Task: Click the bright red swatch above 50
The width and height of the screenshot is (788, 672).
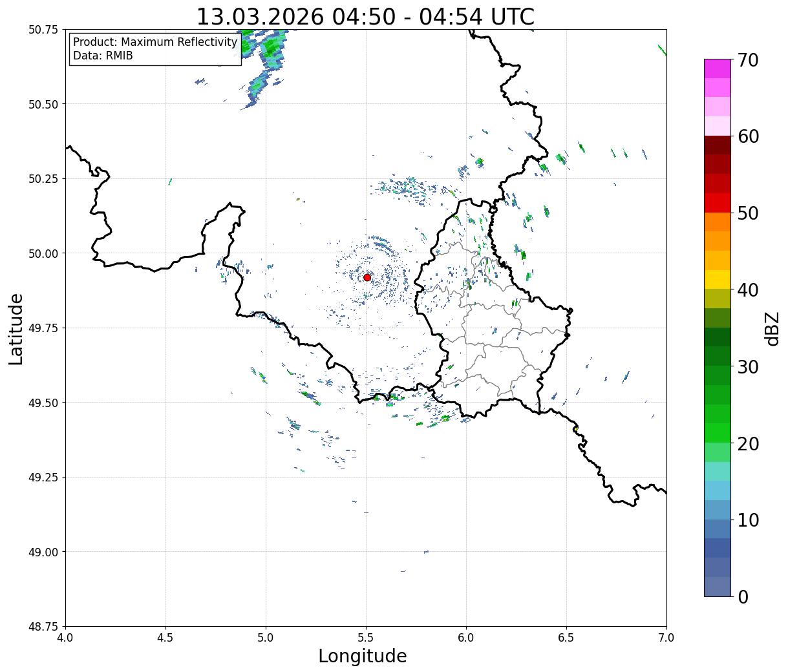Action: (x=718, y=203)
